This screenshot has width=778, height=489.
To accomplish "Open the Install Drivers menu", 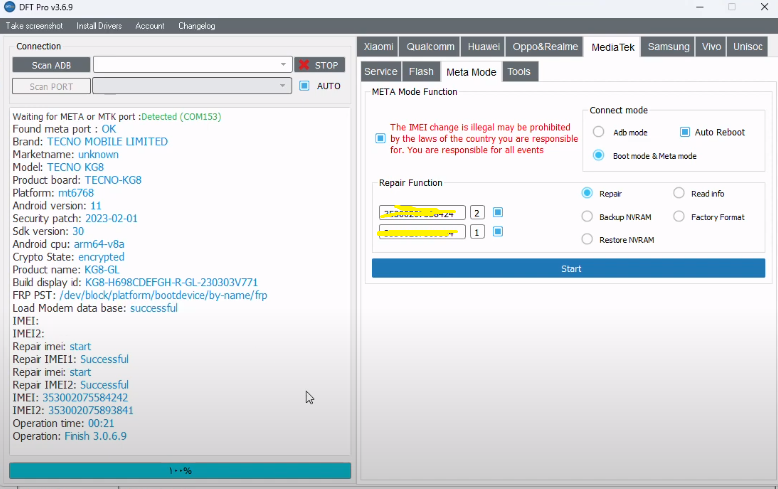I will pyautogui.click(x=99, y=26).
